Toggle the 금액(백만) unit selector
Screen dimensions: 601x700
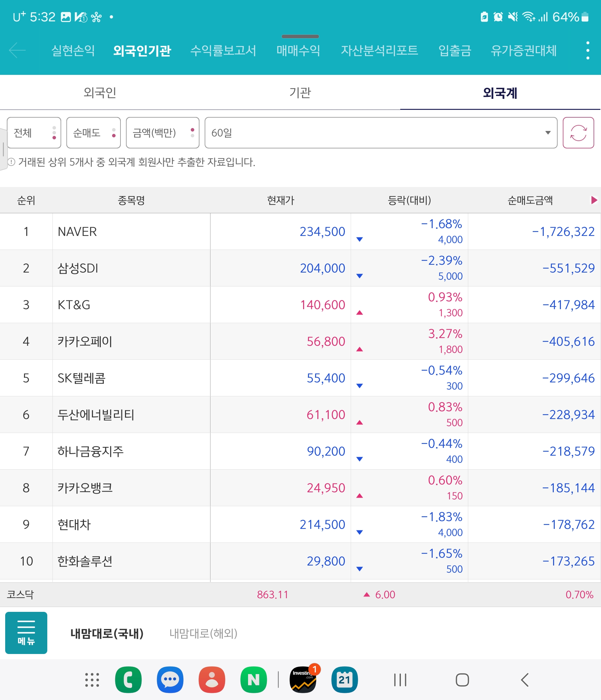[163, 133]
